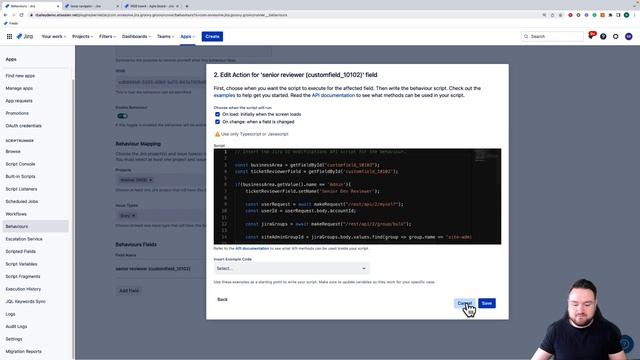This screenshot has height=360, width=640.
Task: Close the Agile Board browser tab
Action: 178,6
